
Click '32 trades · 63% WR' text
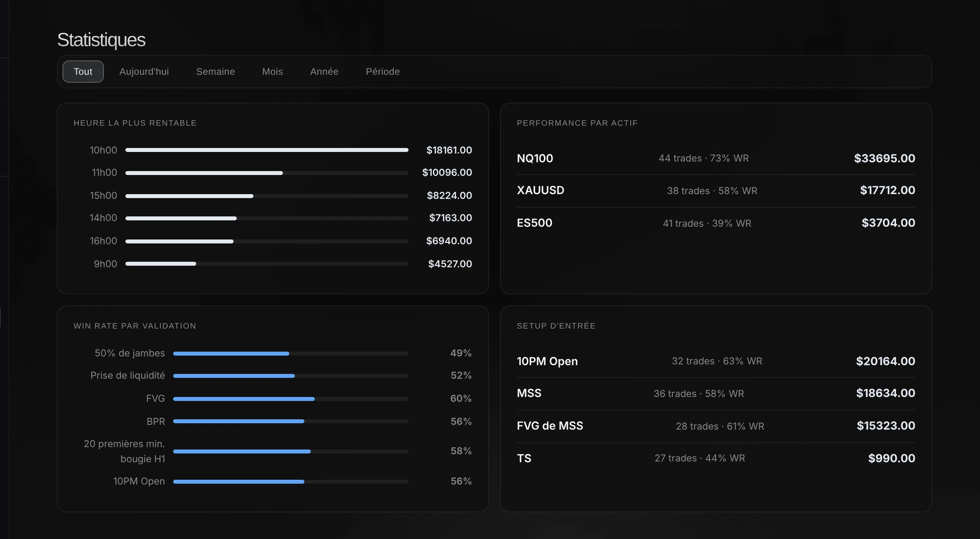[717, 361]
